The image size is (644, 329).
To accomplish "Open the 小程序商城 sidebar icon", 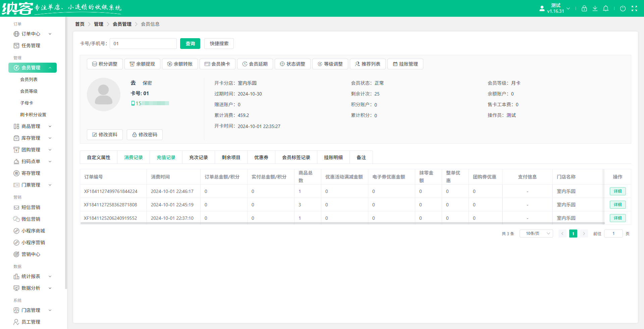I will pyautogui.click(x=16, y=231).
